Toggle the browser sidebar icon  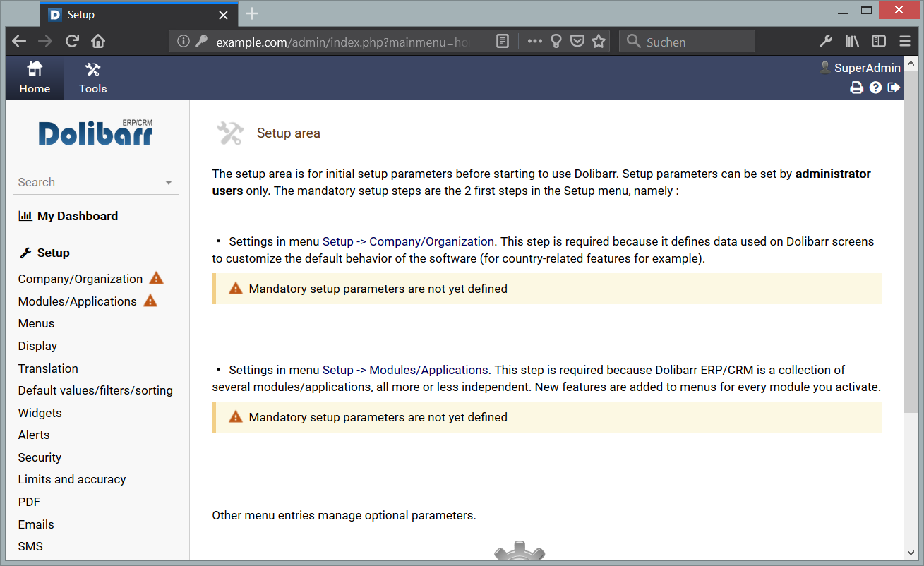pos(879,41)
